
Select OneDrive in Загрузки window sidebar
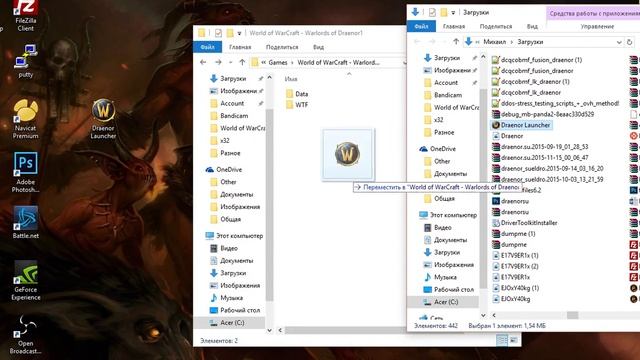pos(438,149)
